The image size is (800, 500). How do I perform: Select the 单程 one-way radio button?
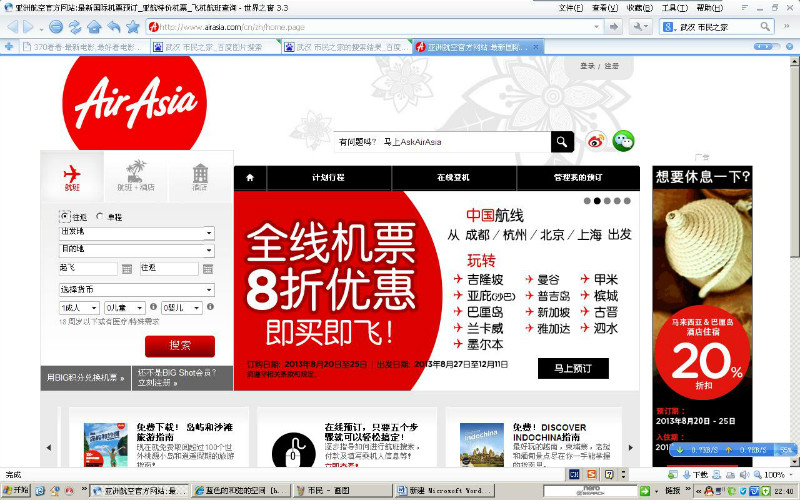click(100, 216)
